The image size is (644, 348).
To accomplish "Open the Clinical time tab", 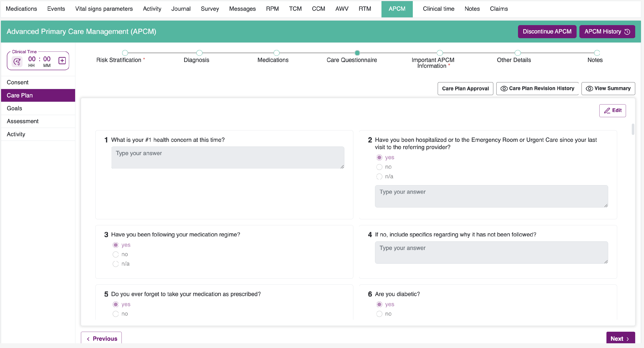I will point(438,9).
